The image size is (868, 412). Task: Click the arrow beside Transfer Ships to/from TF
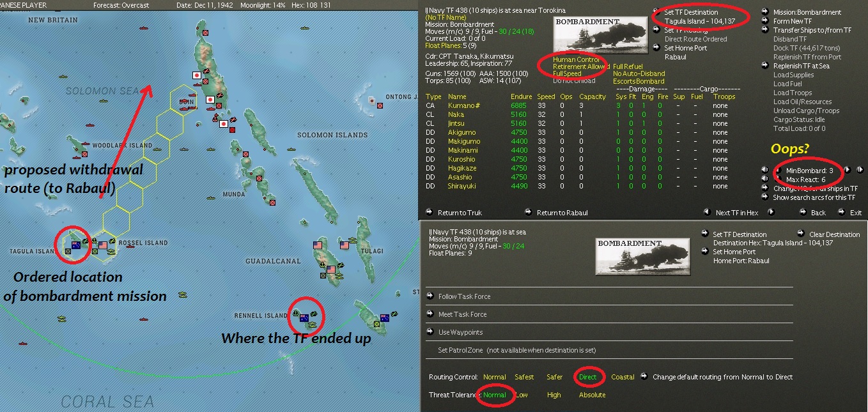click(x=764, y=29)
